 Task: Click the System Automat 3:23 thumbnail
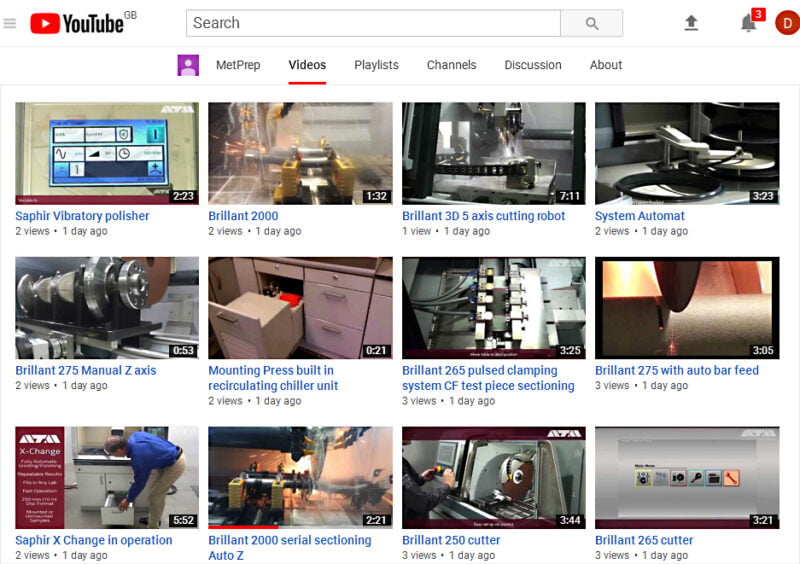click(x=687, y=153)
